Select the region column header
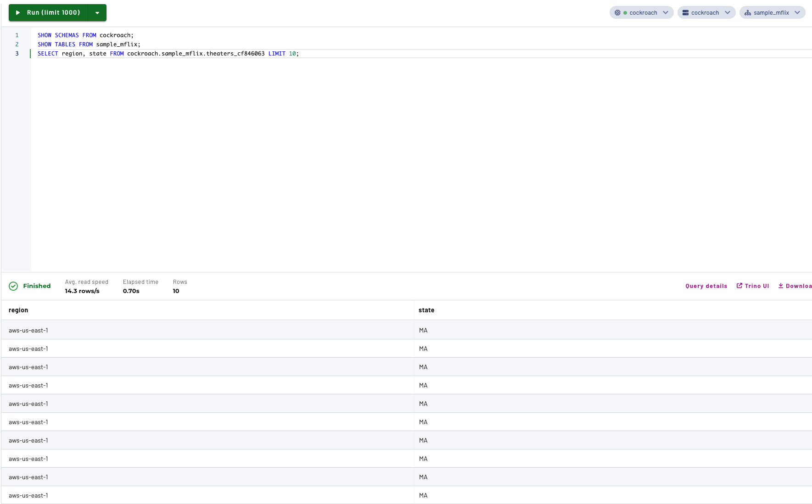The image size is (812, 504). pyautogui.click(x=18, y=310)
